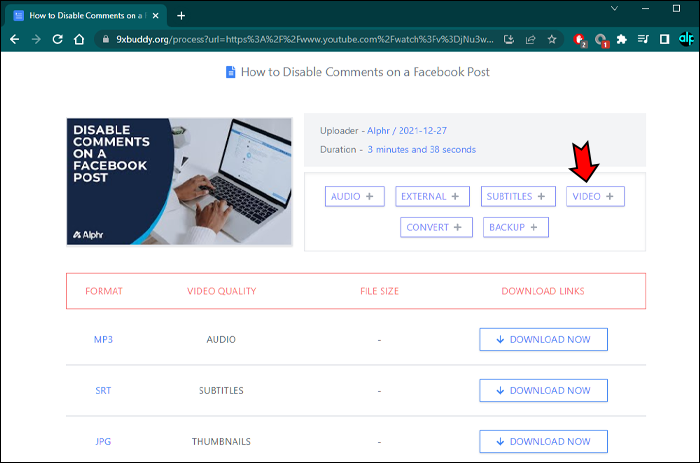Close the 'How to Disable Comments' tab
Screen dimensions: 700x463
(x=155, y=16)
